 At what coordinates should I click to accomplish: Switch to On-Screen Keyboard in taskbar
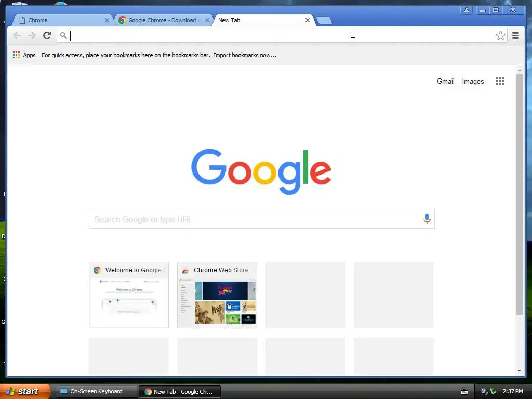[x=96, y=392]
